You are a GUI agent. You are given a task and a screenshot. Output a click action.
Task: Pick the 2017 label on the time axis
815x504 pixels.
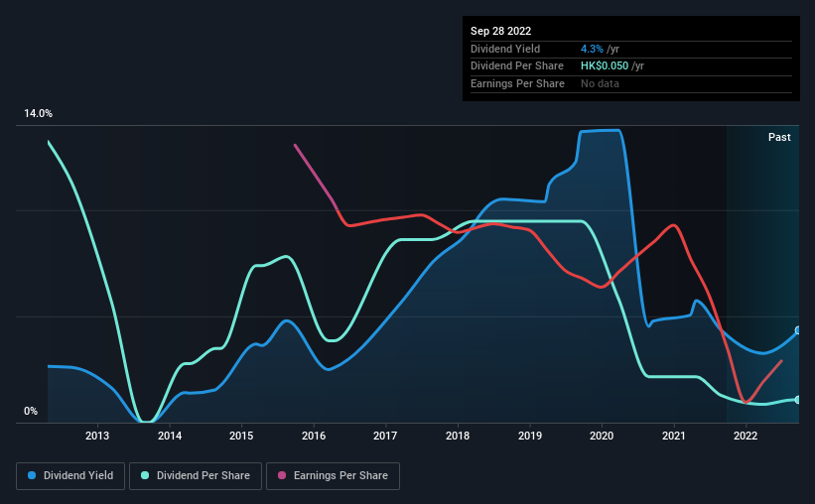(x=385, y=436)
